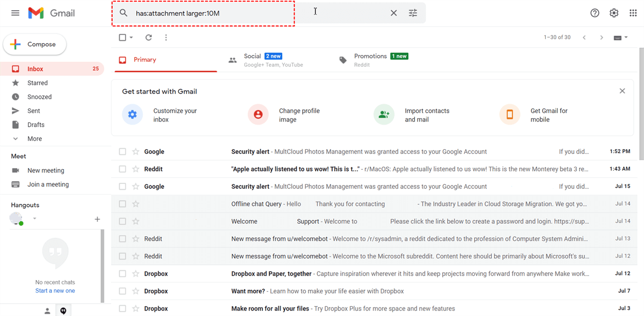Open the Google apps grid

tap(633, 13)
